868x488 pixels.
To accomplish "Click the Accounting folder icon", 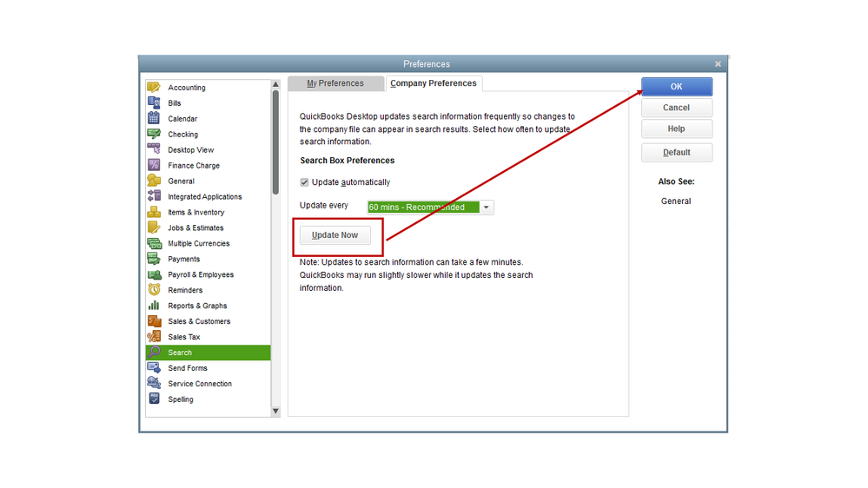I will pyautogui.click(x=154, y=88).
